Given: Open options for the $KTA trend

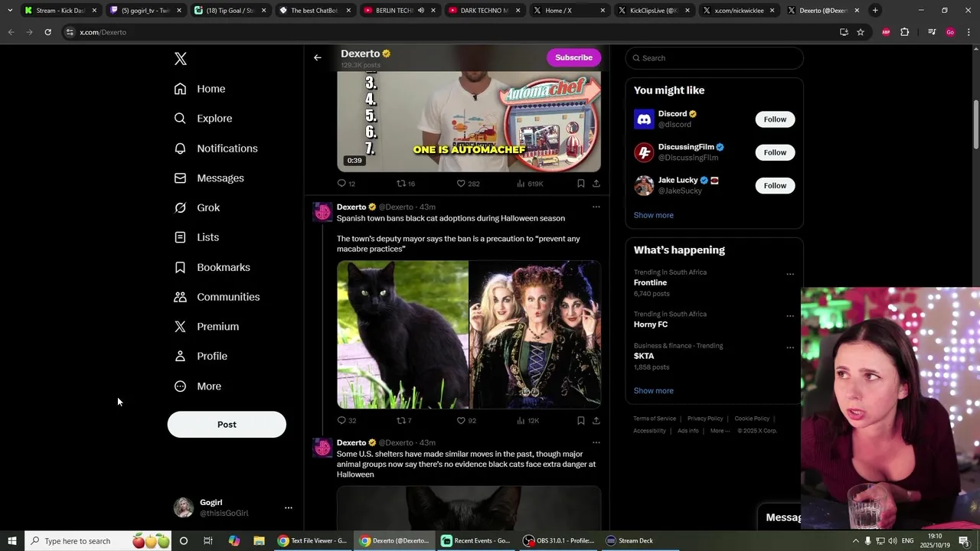Looking at the screenshot, I should (x=790, y=347).
